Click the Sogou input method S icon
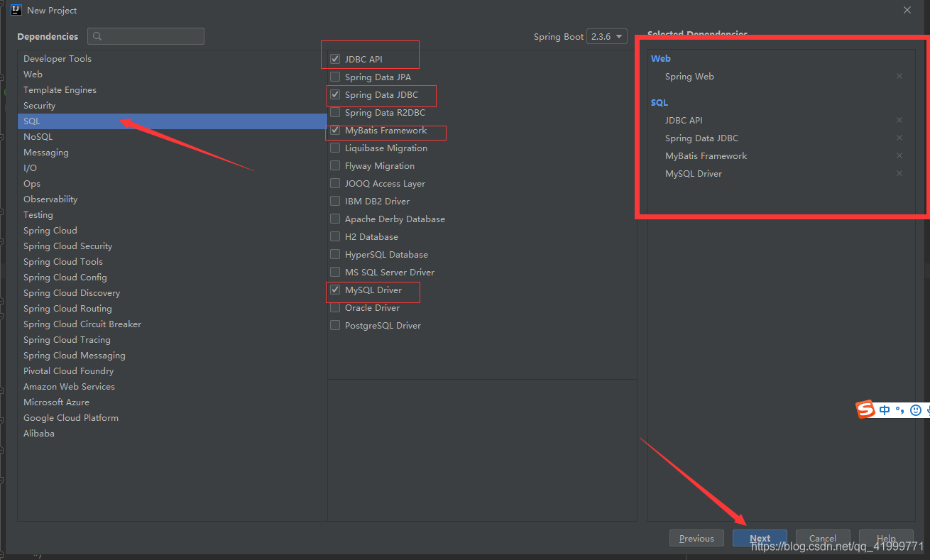 [865, 410]
